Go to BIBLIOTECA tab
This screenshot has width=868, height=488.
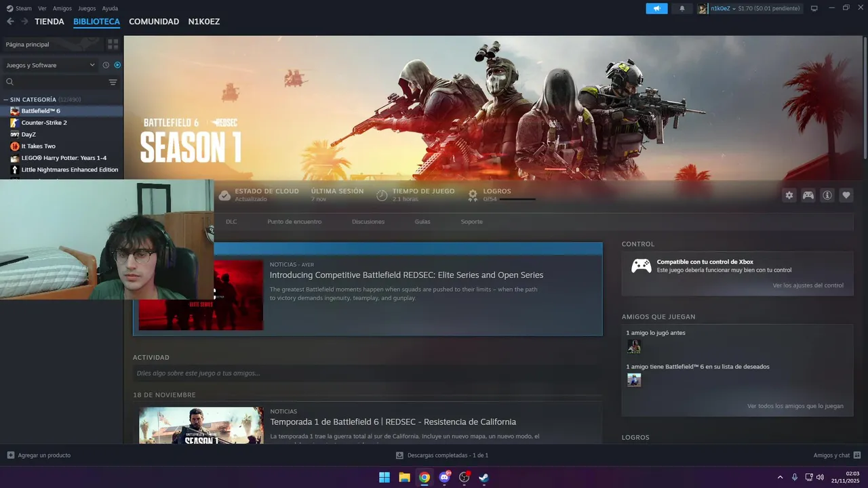point(96,22)
